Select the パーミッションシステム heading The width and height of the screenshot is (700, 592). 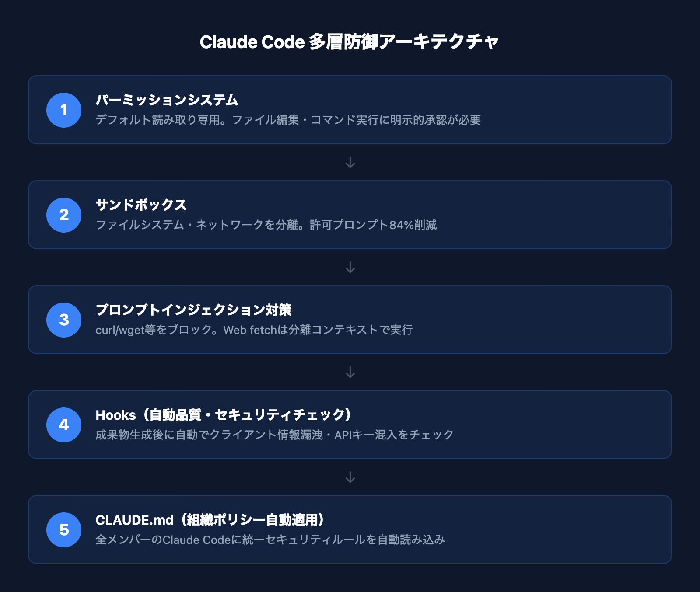pyautogui.click(x=167, y=100)
